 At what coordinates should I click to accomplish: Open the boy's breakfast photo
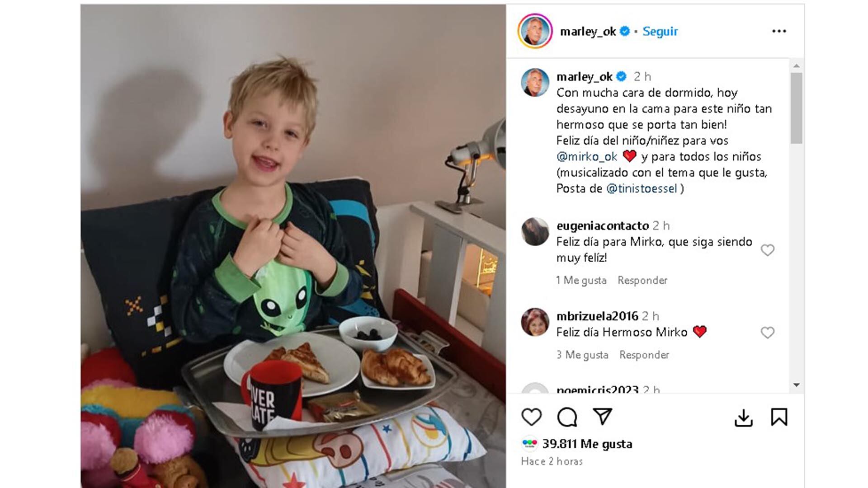click(x=293, y=246)
